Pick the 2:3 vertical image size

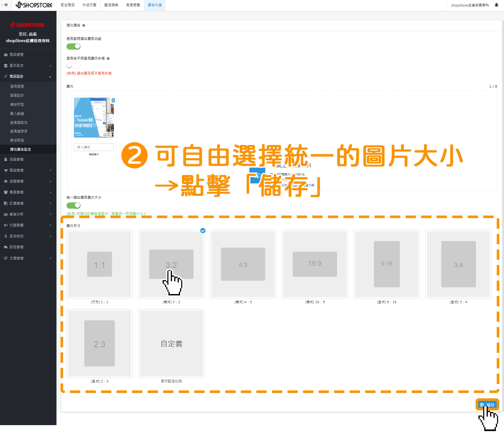[x=100, y=344]
